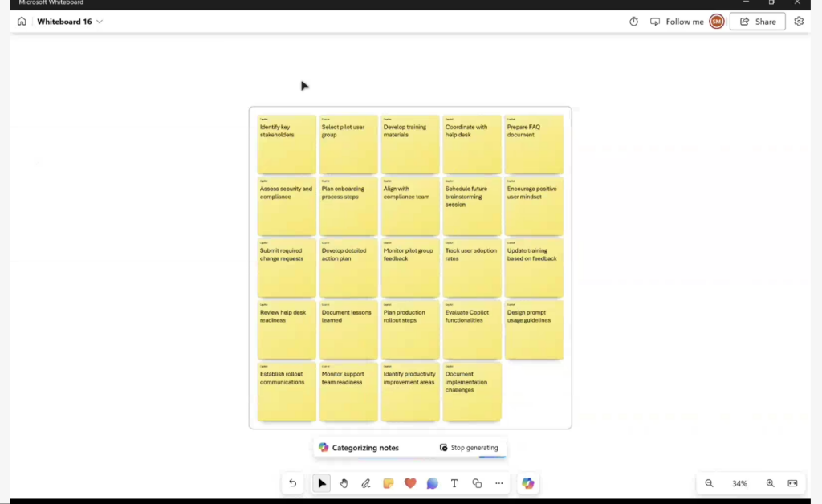Open the Copilot button in toolbar
Image resolution: width=822 pixels, height=504 pixels.
pyautogui.click(x=527, y=483)
